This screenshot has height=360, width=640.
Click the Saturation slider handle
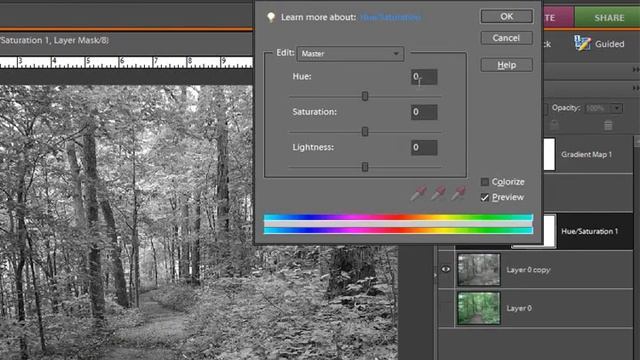(x=365, y=131)
